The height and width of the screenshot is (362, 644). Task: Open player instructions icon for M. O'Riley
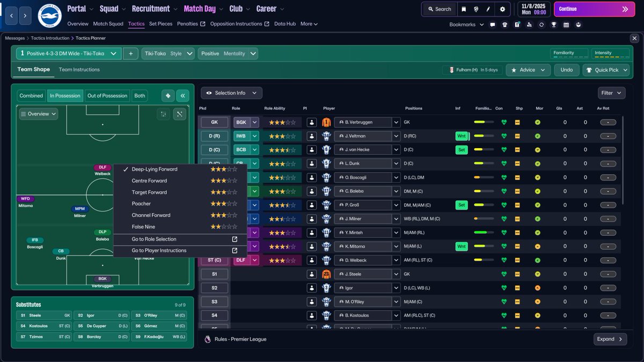point(312,302)
